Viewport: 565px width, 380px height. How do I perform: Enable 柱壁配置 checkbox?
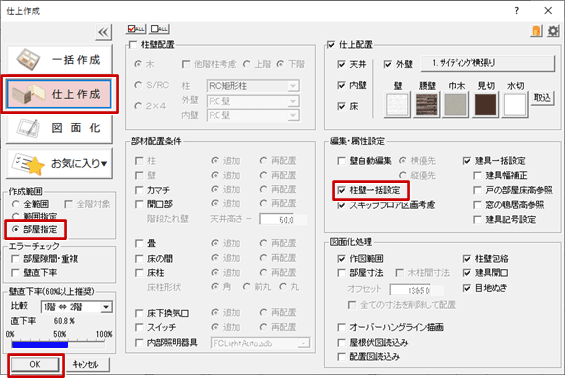click(133, 45)
